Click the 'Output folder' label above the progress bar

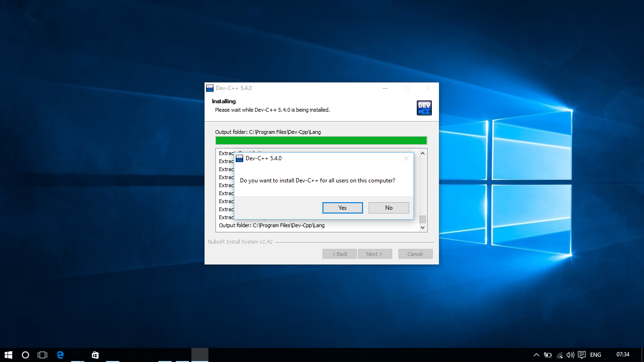pyautogui.click(x=268, y=132)
